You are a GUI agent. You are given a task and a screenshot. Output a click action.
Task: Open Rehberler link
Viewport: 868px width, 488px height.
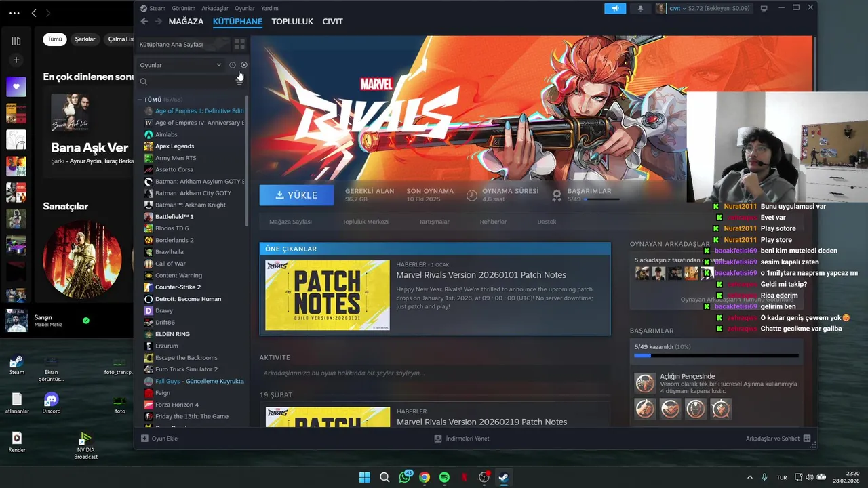click(493, 222)
